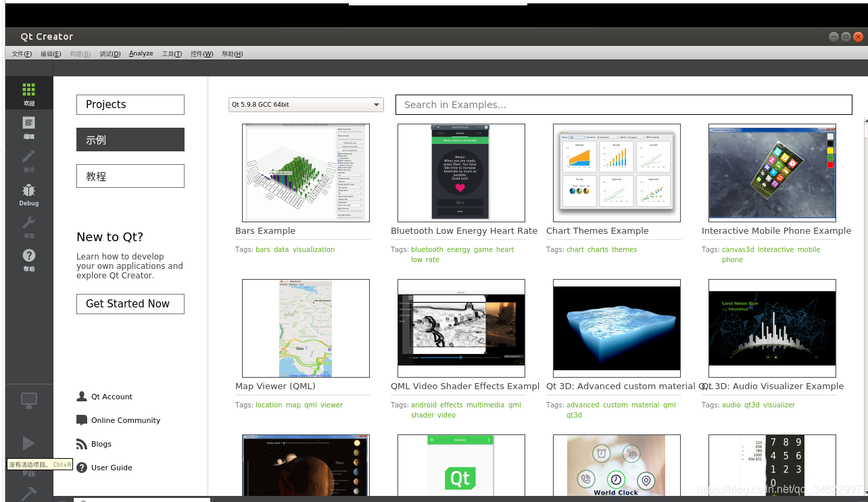Open Qt 3D Advanced custom material thumbnail
This screenshot has width=868, height=502.
point(617,328)
